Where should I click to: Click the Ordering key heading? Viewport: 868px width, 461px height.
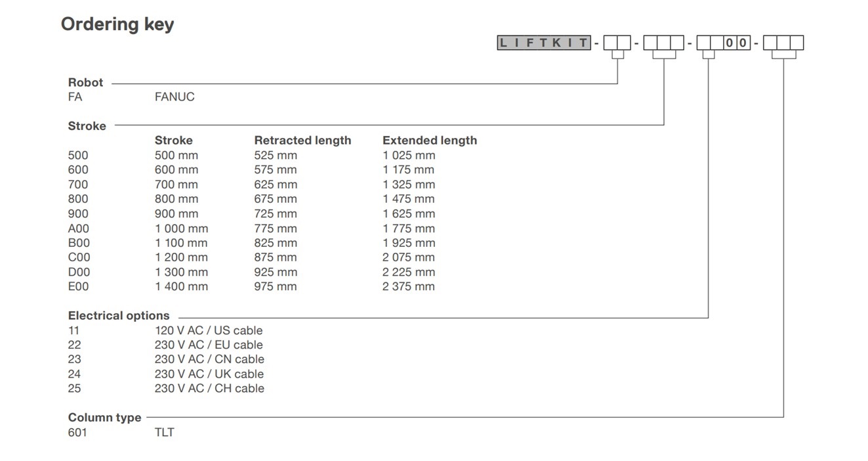pos(117,24)
